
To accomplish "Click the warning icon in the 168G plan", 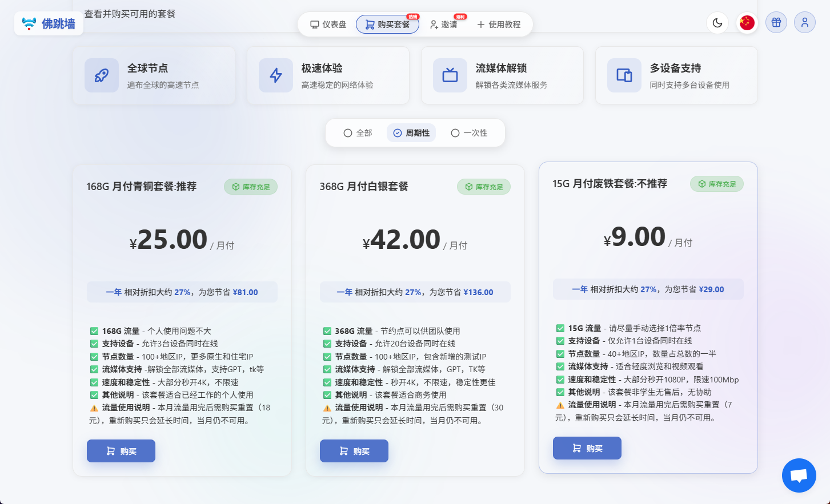I will click(x=94, y=408).
